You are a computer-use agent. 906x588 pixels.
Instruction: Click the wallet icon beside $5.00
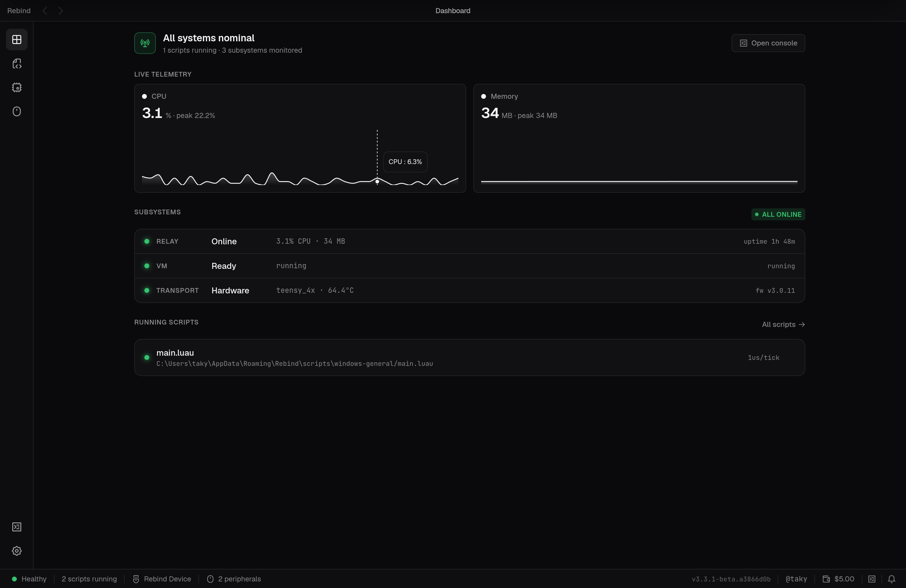click(x=826, y=579)
